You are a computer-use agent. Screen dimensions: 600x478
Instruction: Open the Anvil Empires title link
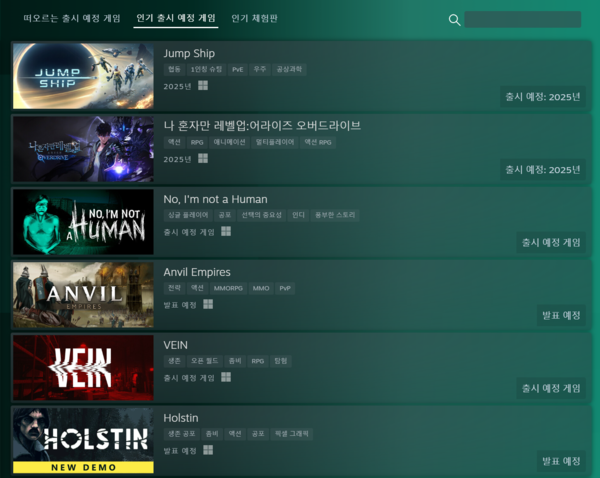[197, 272]
